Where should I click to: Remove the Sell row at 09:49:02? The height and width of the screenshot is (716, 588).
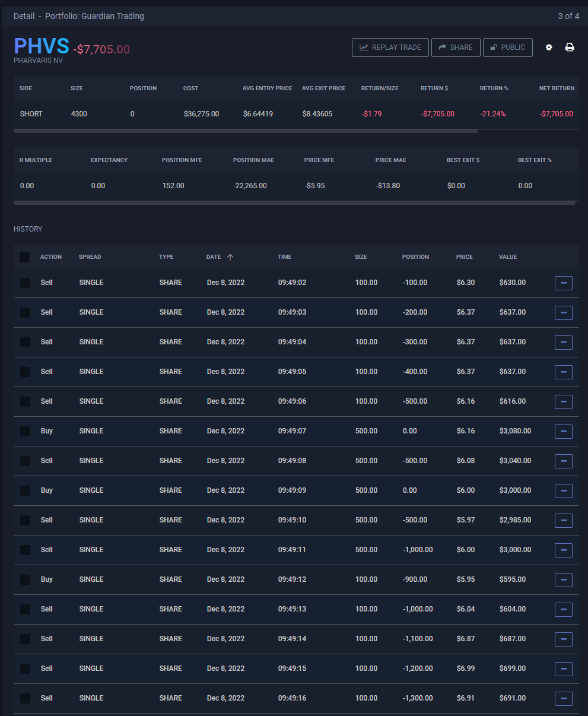tap(564, 283)
